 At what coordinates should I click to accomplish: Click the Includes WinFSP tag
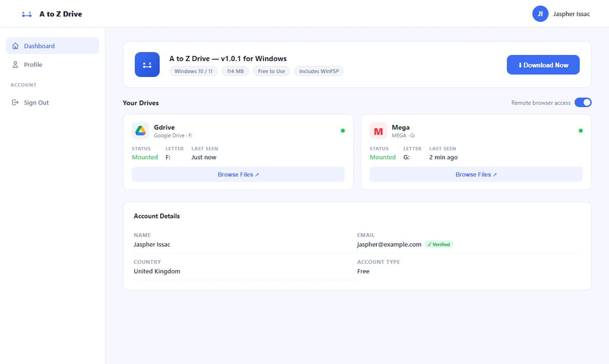(319, 71)
